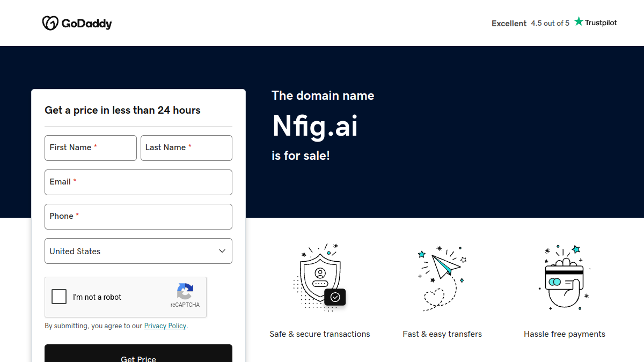Click the reCAPTCHA logo icon
The width and height of the screenshot is (644, 362).
click(185, 291)
